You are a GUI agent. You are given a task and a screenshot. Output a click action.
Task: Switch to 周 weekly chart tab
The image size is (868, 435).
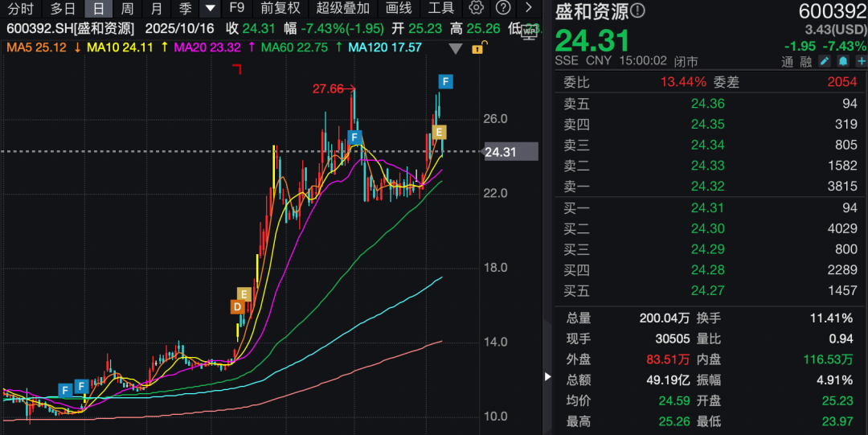127,8
